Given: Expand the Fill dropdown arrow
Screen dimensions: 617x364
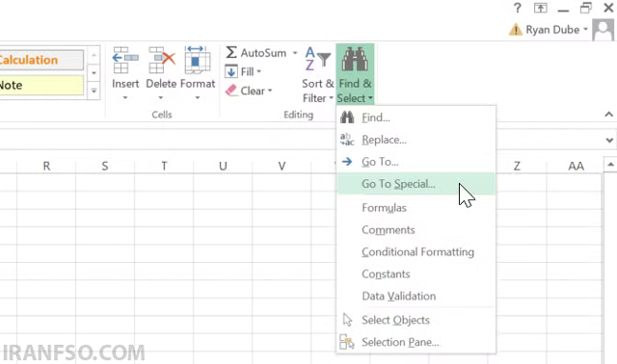Looking at the screenshot, I should coord(259,71).
